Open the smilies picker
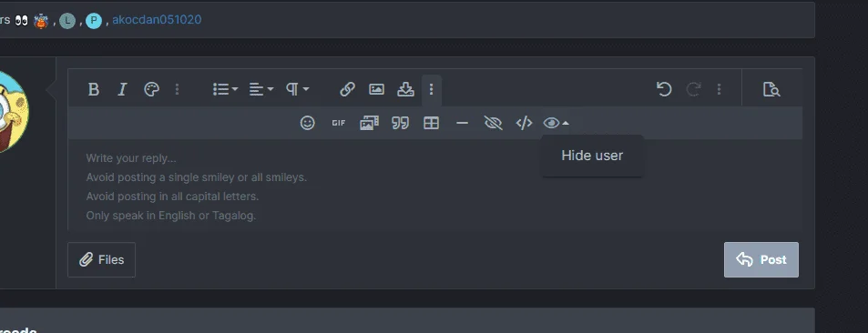 coord(307,123)
